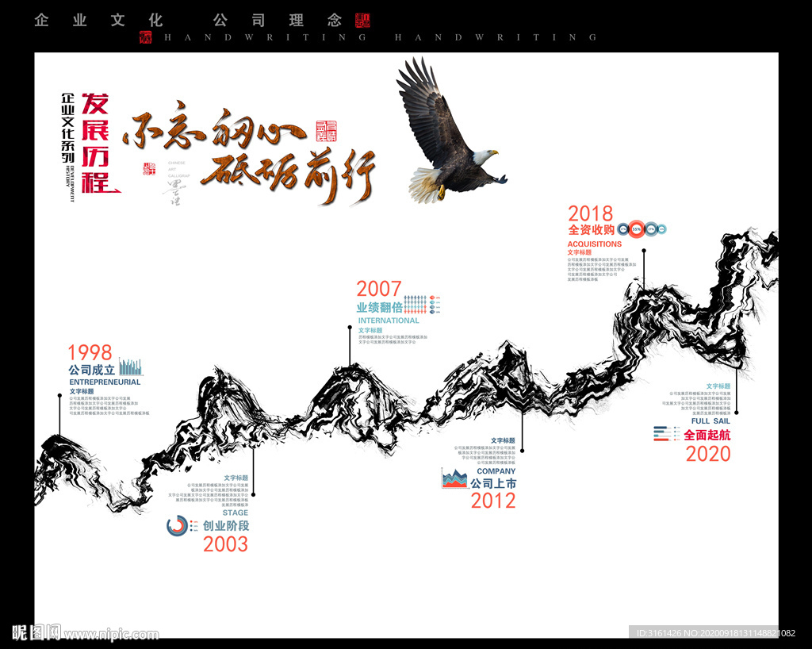Select the 全面起航 heading

[707, 435]
